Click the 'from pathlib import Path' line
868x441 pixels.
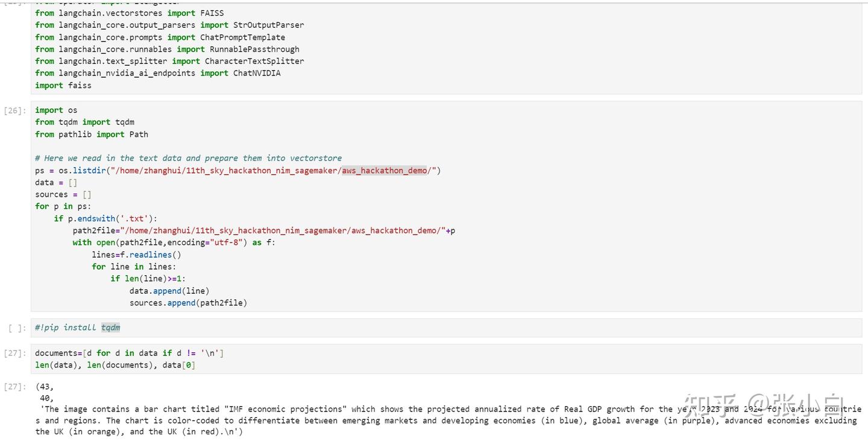click(x=91, y=135)
